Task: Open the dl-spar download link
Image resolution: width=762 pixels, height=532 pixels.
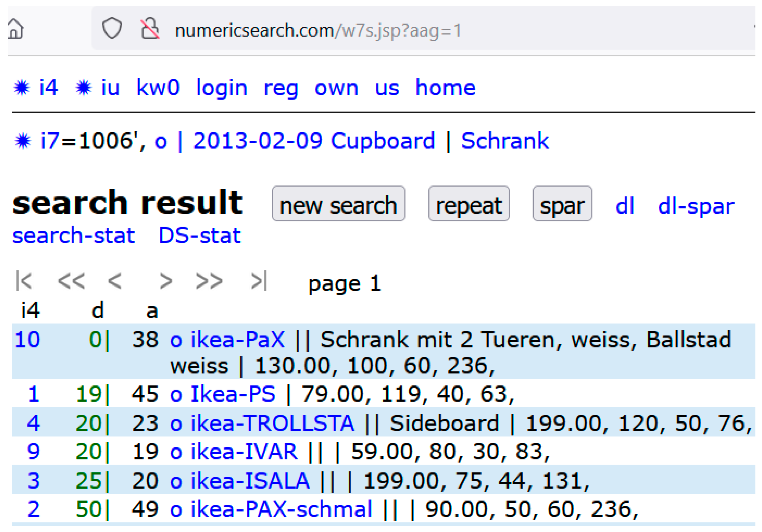Action: [696, 206]
